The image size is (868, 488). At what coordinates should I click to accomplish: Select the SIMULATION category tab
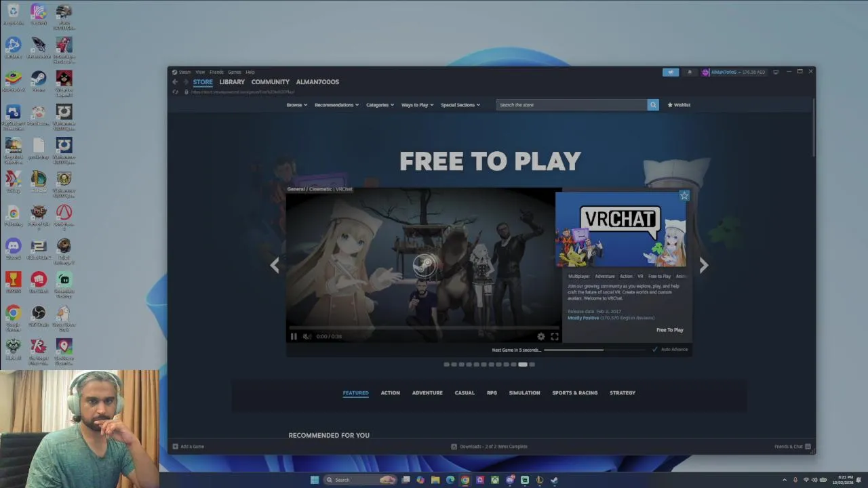coord(524,393)
